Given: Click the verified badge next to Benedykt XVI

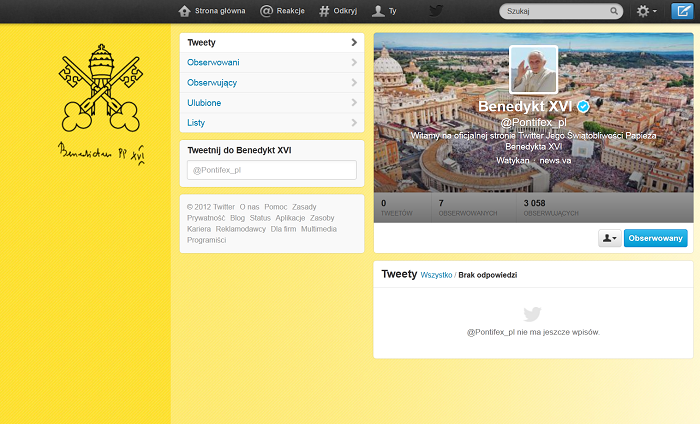Looking at the screenshot, I should click(583, 107).
